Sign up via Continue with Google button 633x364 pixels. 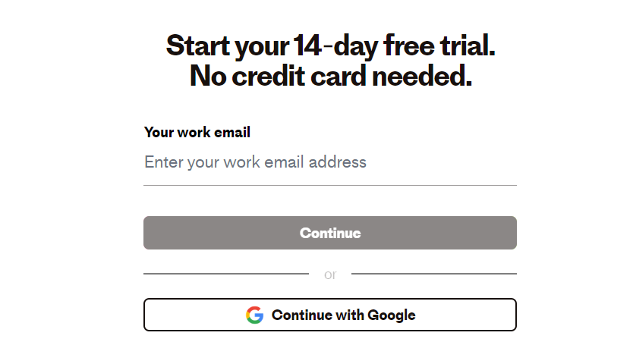[x=330, y=315]
